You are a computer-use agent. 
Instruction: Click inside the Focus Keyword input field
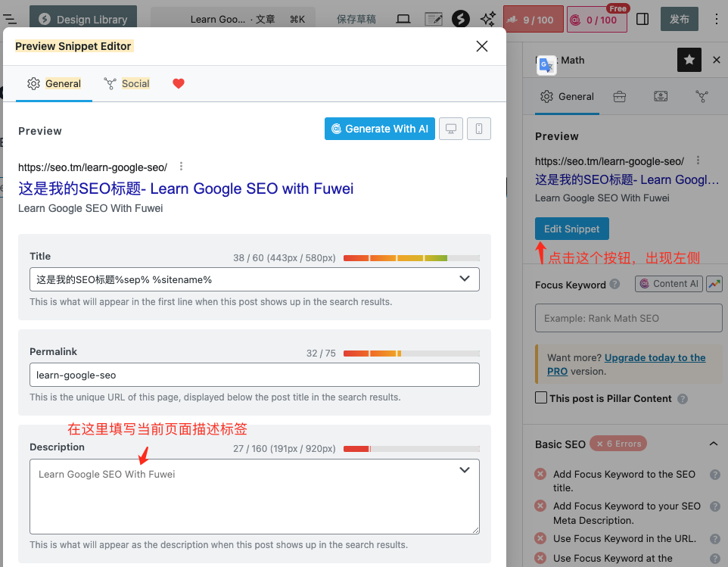point(628,317)
